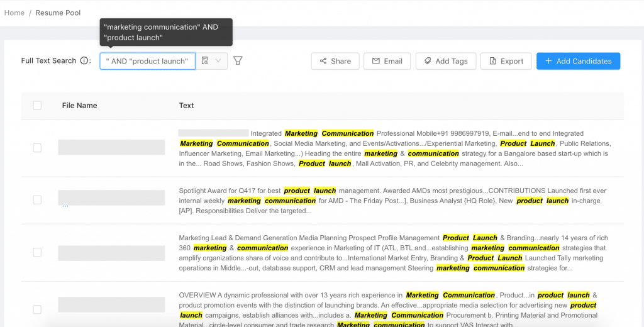
Task: Click the Text column header
Action: pyautogui.click(x=186, y=106)
